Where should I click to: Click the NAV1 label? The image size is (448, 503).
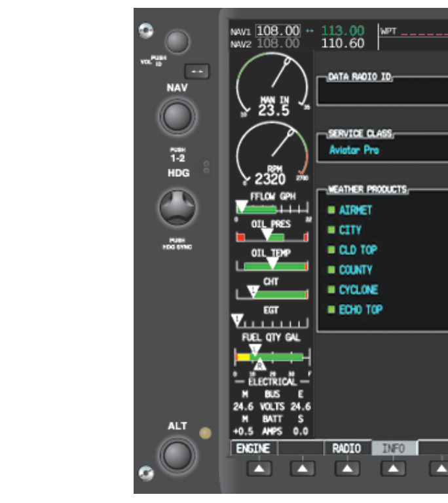pyautogui.click(x=240, y=31)
